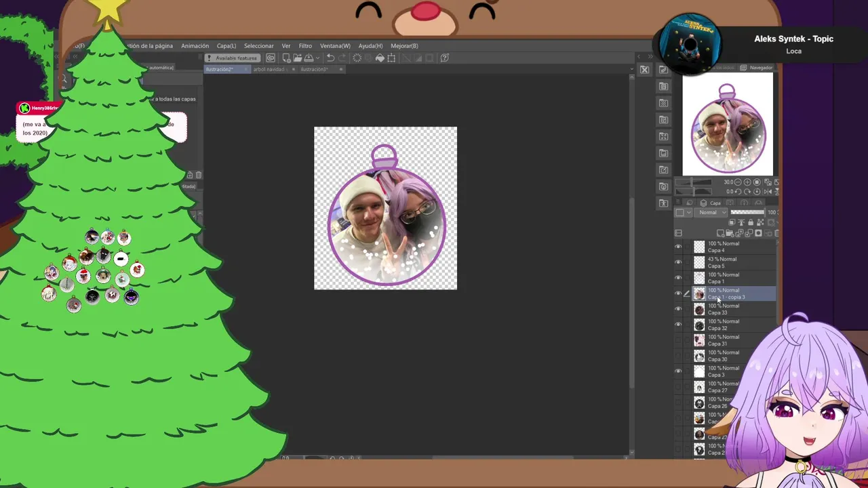This screenshot has width=868, height=488.
Task: Open the palette color dropdown beside blend mode
Action: (683, 212)
